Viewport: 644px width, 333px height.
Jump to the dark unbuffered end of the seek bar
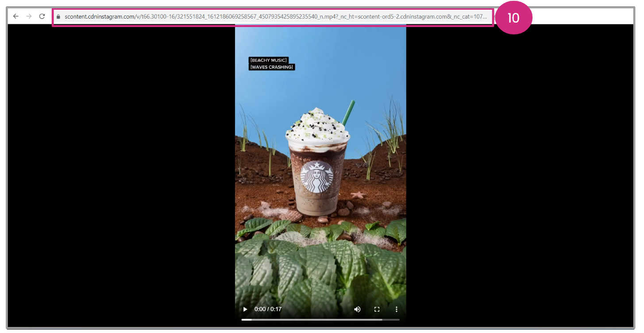click(x=391, y=319)
